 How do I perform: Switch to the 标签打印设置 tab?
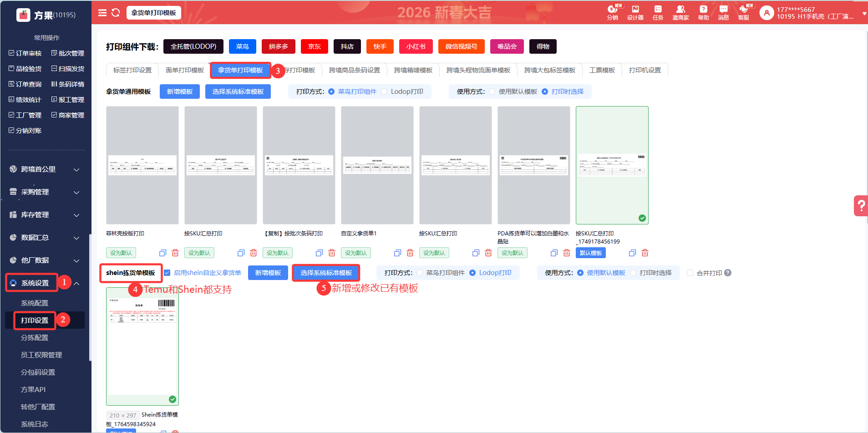tap(132, 70)
